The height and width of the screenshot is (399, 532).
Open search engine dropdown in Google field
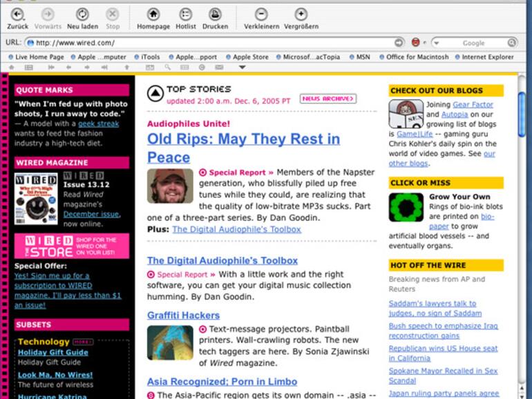click(x=437, y=43)
